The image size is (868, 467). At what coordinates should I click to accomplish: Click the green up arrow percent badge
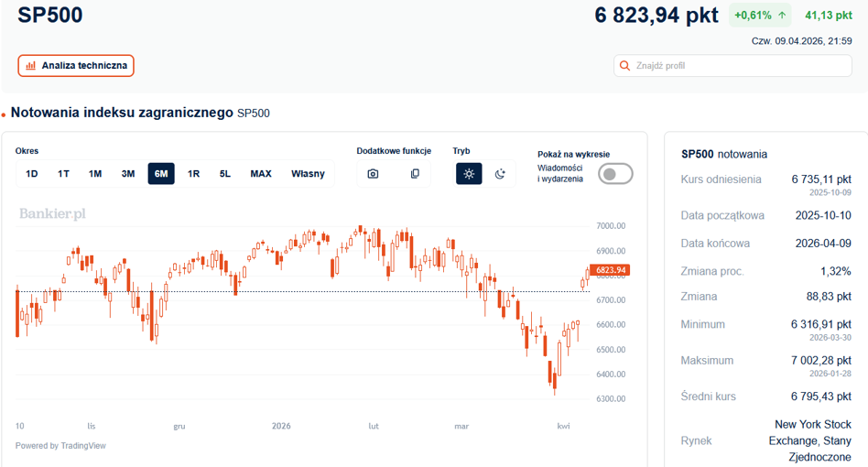pyautogui.click(x=760, y=16)
